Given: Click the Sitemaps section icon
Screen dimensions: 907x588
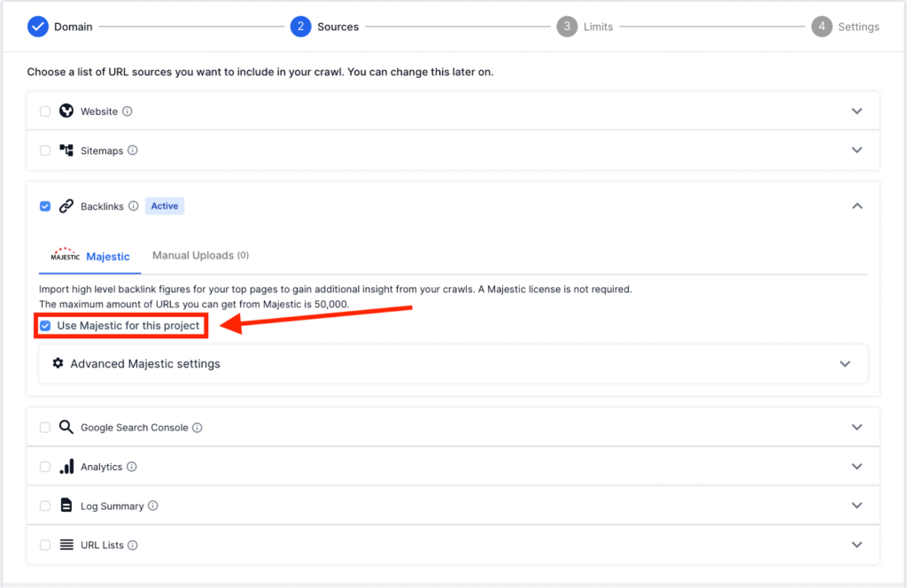Looking at the screenshot, I should point(66,150).
